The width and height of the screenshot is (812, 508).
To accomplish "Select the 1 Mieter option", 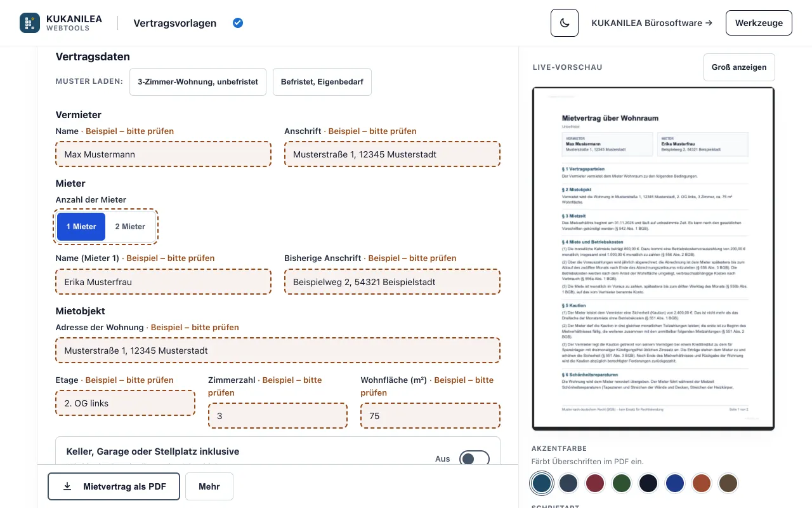I will pyautogui.click(x=81, y=227).
